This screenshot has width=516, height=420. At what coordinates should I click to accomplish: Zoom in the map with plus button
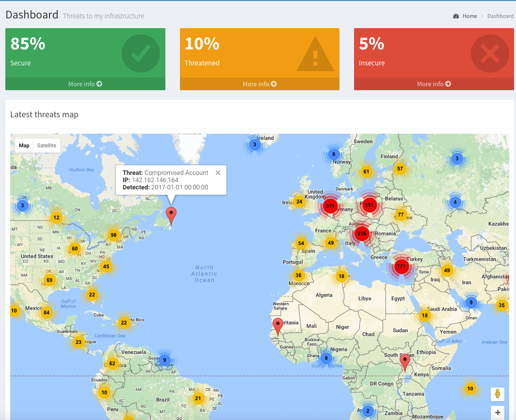coord(498,413)
